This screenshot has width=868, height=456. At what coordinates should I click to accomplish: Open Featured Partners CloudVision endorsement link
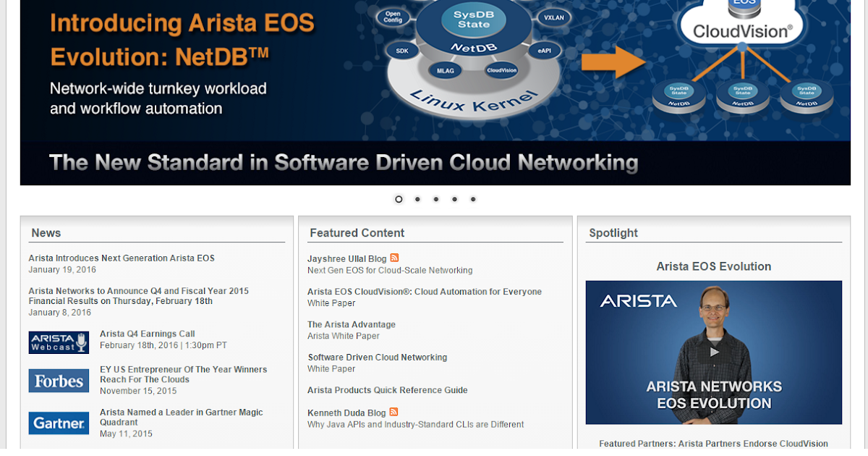714,444
